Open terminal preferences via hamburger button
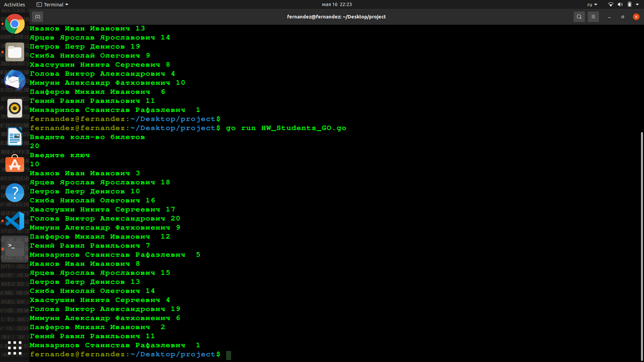Image resolution: width=644 pixels, height=362 pixels. click(x=593, y=16)
